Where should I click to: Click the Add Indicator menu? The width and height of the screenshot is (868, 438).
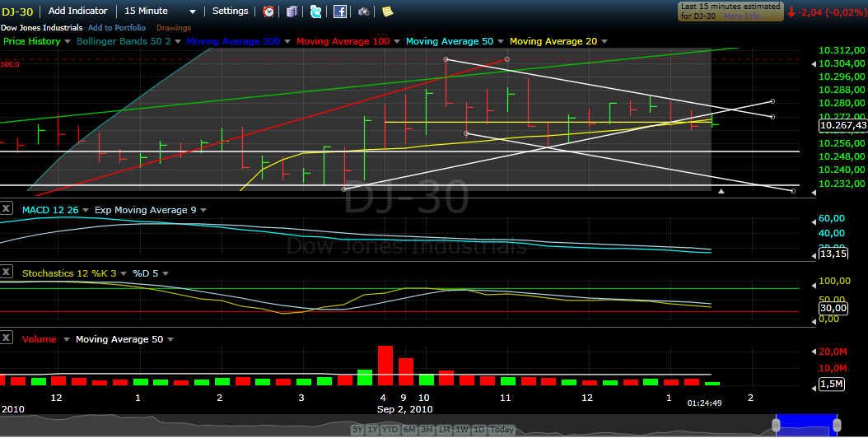78,11
